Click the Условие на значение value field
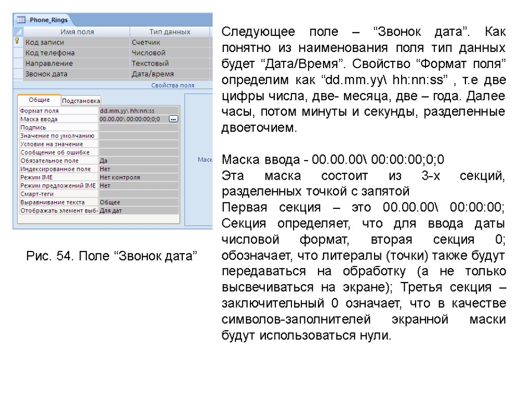Viewport: 532px width, 399px height. (x=138, y=144)
